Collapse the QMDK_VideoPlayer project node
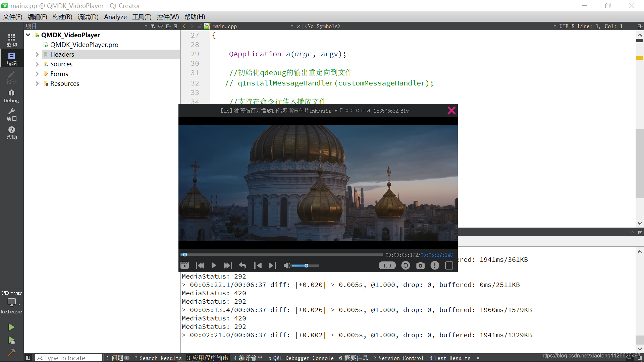The width and height of the screenshot is (644, 362). (28, 35)
